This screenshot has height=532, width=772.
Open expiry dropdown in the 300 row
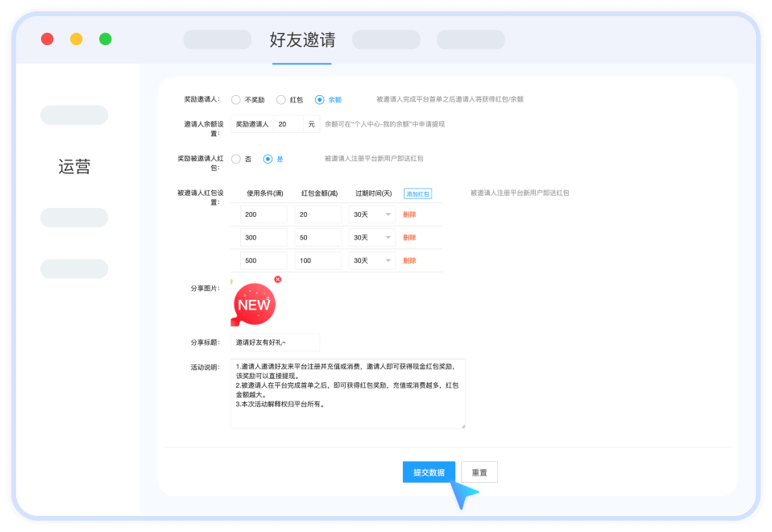click(x=371, y=238)
